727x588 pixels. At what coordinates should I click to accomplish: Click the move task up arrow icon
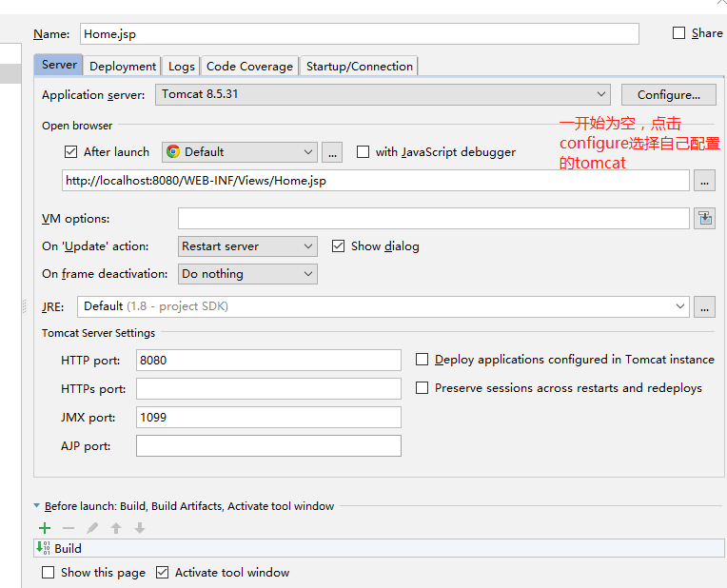click(116, 528)
